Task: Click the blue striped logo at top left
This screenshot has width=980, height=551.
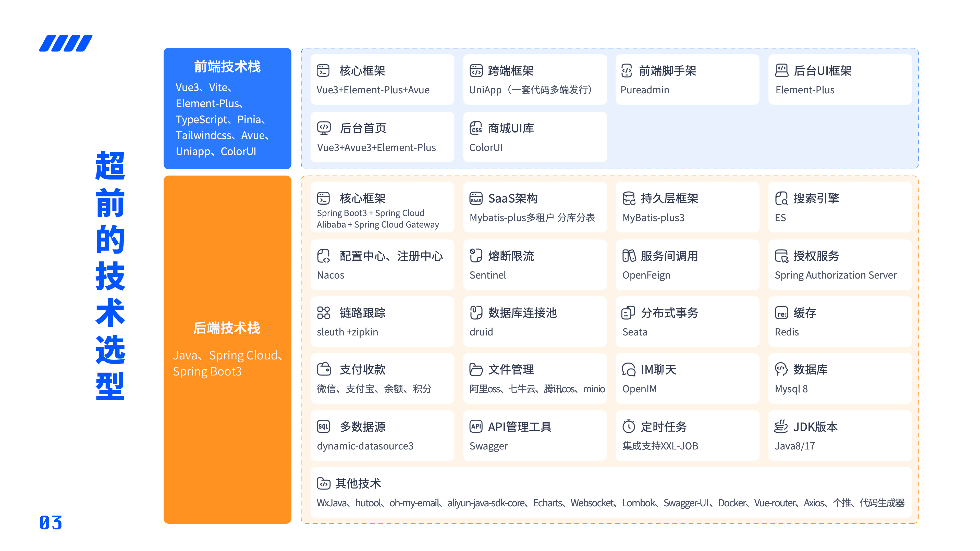Action: pyautogui.click(x=66, y=43)
